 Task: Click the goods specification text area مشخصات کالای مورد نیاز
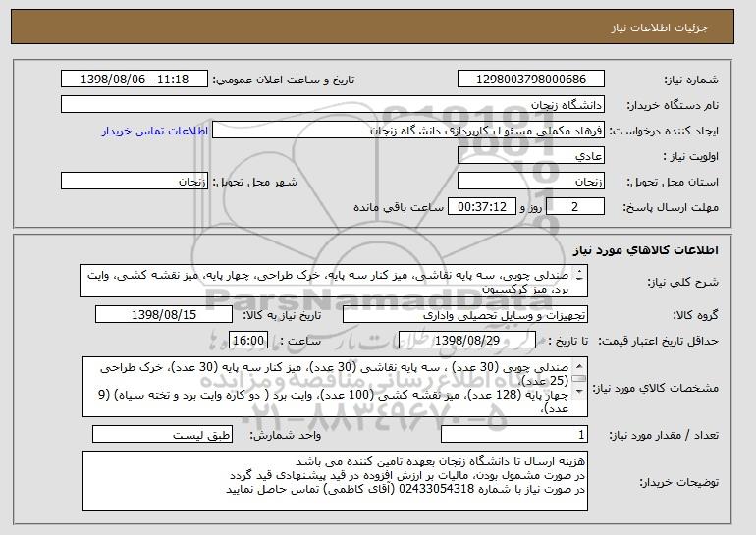click(x=335, y=387)
